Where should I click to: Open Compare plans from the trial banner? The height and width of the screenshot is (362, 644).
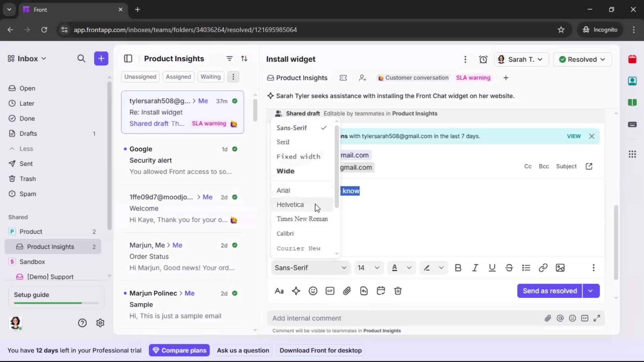click(179, 350)
